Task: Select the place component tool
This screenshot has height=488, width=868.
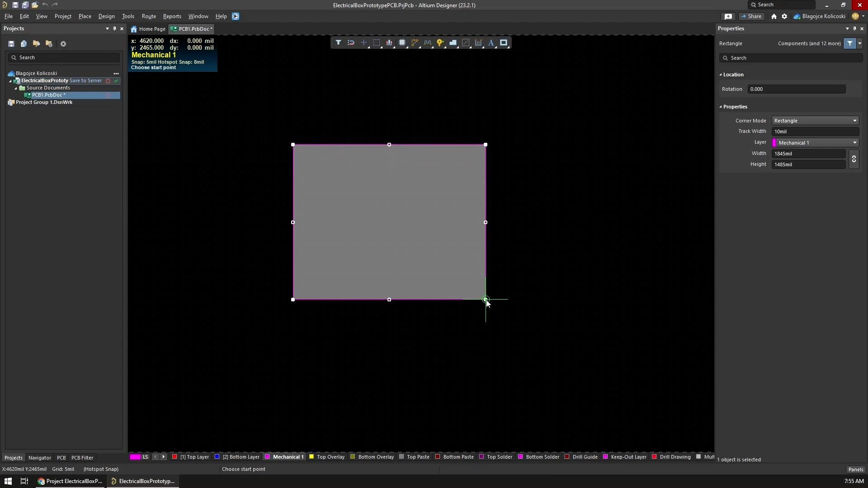Action: click(x=402, y=42)
